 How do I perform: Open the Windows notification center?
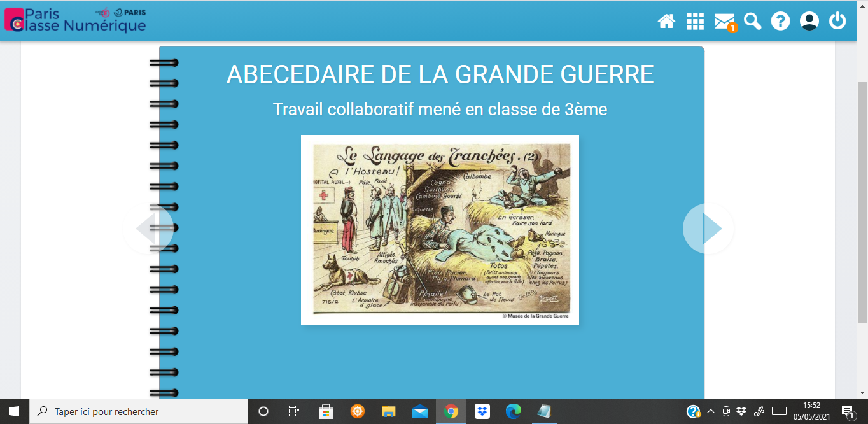pos(848,411)
